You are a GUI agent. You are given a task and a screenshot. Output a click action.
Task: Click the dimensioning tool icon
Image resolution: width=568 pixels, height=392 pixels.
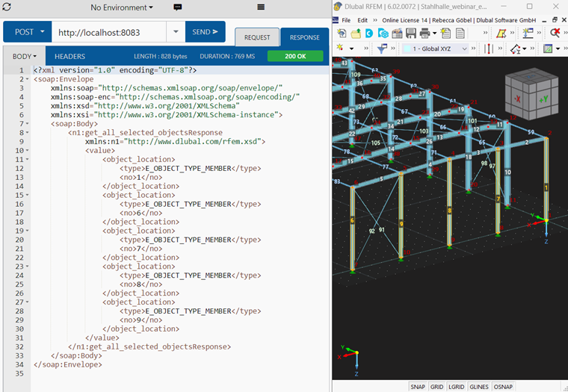tap(515, 49)
